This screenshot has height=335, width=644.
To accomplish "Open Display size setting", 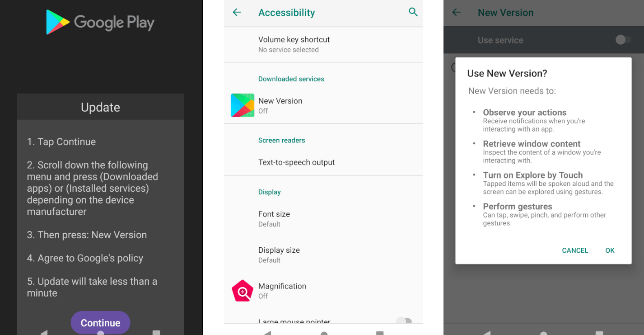I will click(x=323, y=255).
